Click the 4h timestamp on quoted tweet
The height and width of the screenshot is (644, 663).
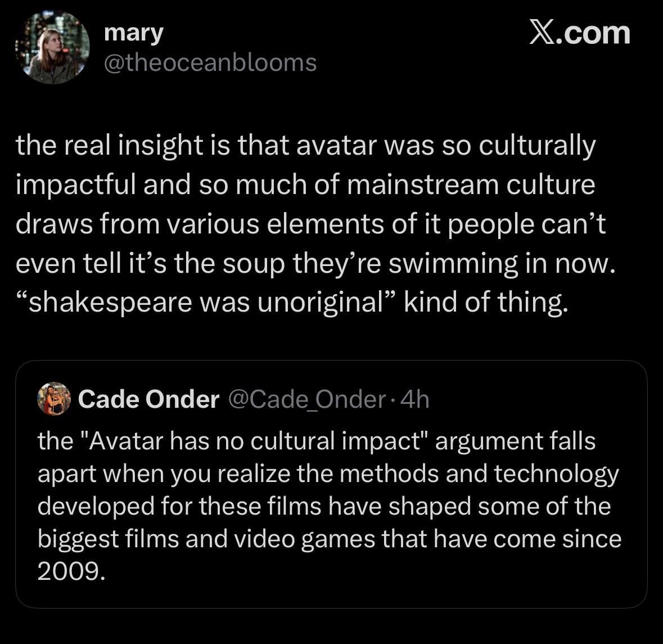tap(416, 399)
